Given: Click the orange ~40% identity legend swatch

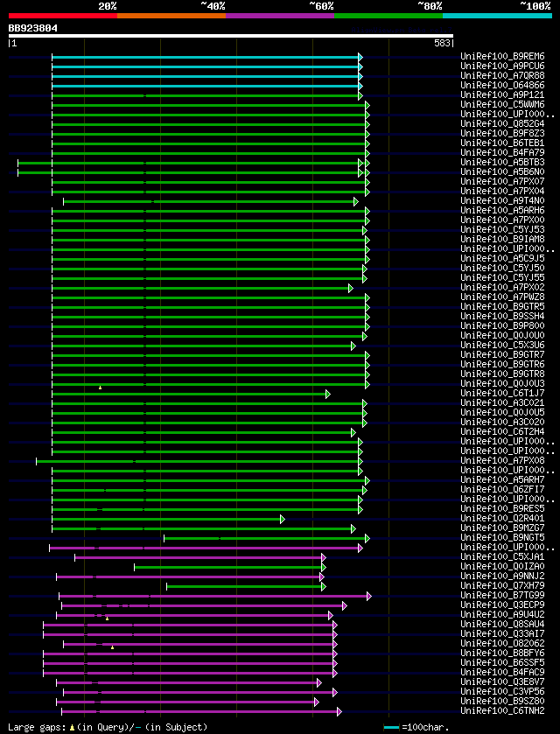Looking at the screenshot, I should click(x=171, y=16).
